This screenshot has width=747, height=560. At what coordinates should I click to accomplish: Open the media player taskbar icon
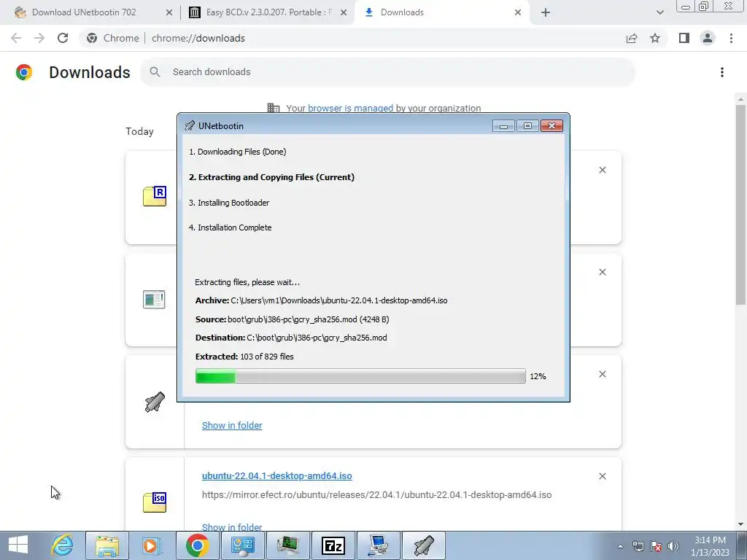click(x=152, y=545)
